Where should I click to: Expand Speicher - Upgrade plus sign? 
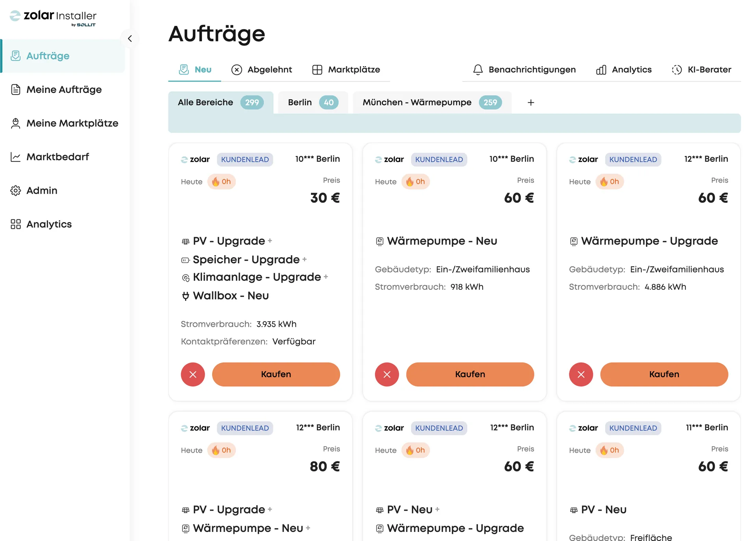pos(304,259)
